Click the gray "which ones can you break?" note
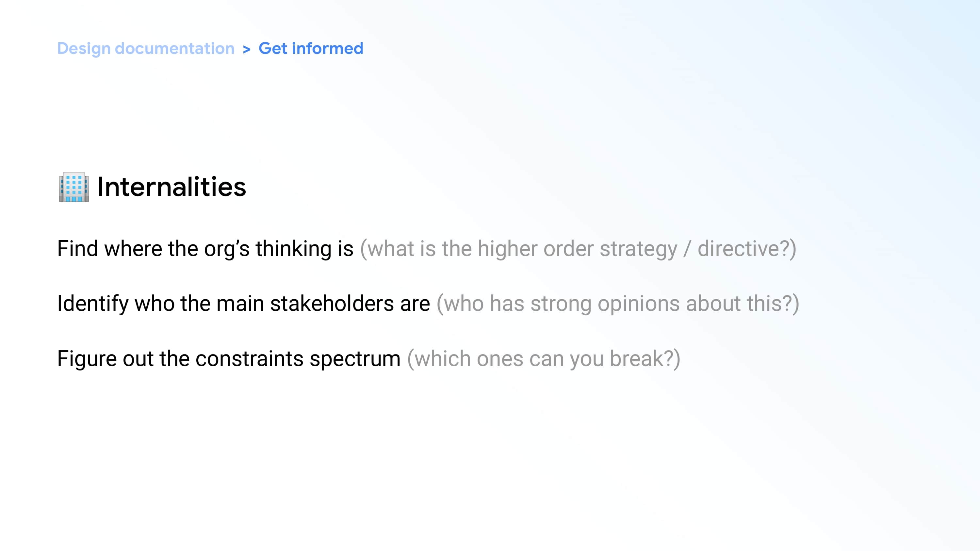Viewport: 980px width, 551px height. click(x=543, y=359)
